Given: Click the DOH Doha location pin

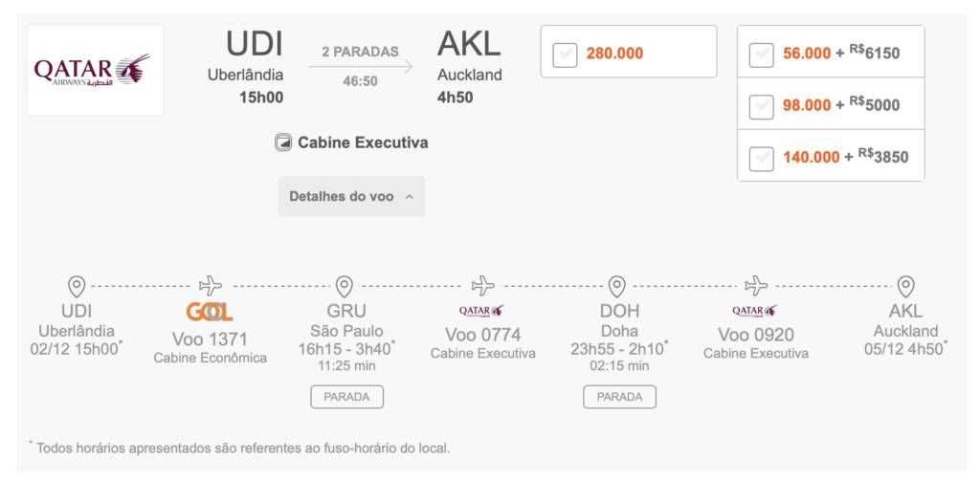Looking at the screenshot, I should (x=617, y=287).
